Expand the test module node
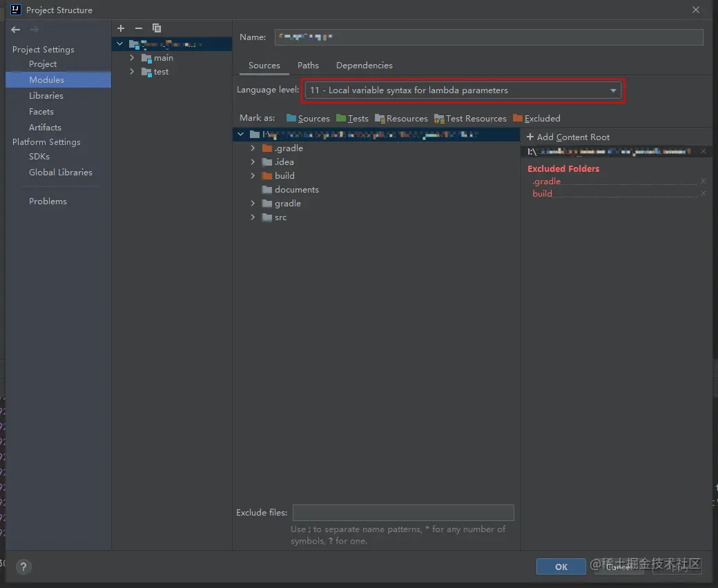Screen dimensions: 718x588 [x=132, y=71]
